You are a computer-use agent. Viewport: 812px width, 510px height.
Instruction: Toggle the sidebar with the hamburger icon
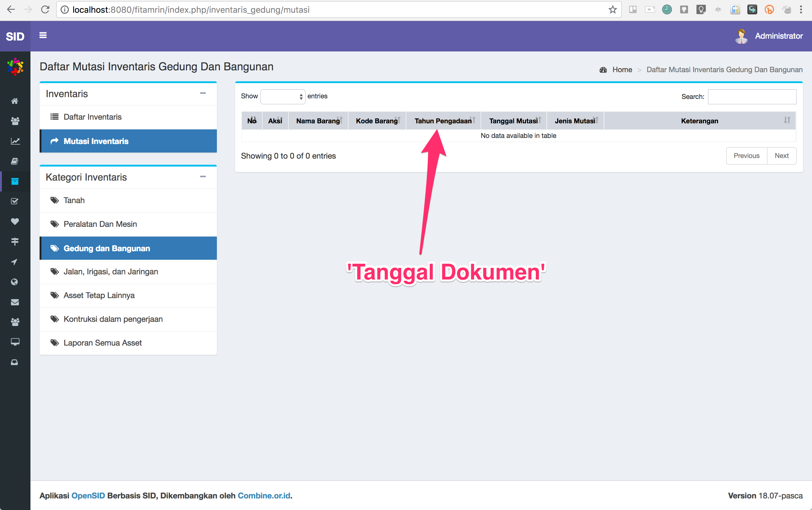pos(43,35)
